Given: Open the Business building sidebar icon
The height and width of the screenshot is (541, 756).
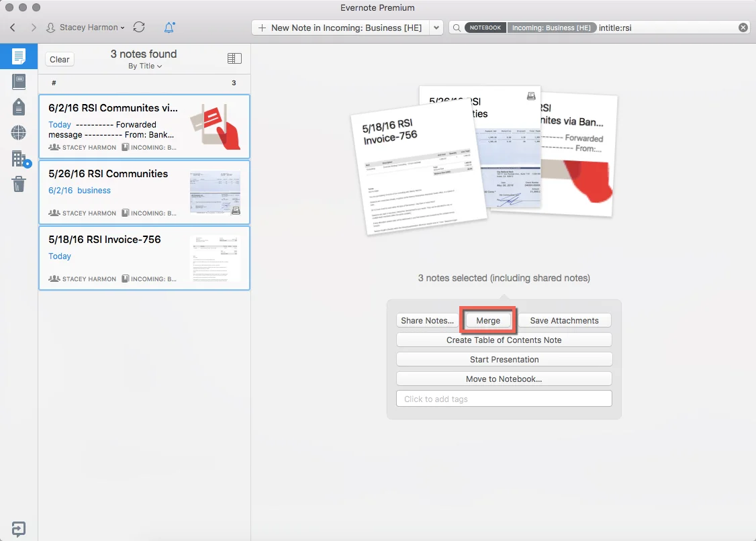Looking at the screenshot, I should [x=20, y=158].
